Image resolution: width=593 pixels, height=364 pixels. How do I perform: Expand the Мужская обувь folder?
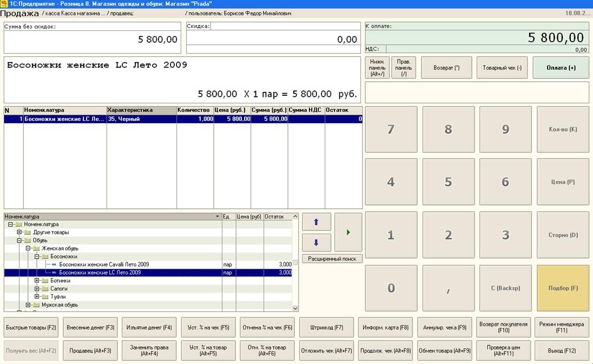[x=28, y=305]
